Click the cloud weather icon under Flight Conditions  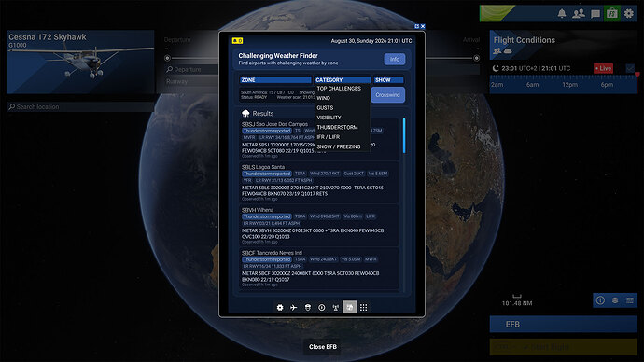point(508,51)
